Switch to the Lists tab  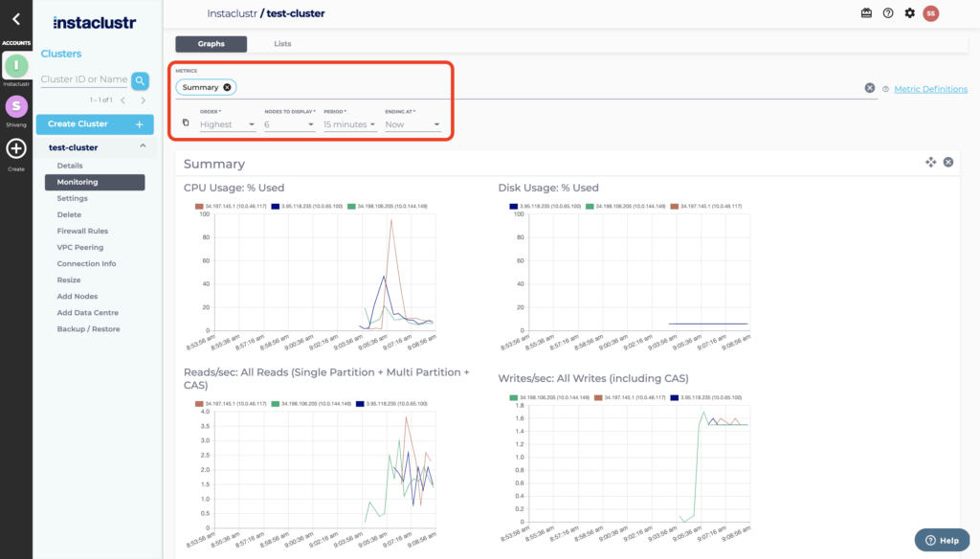click(x=282, y=44)
